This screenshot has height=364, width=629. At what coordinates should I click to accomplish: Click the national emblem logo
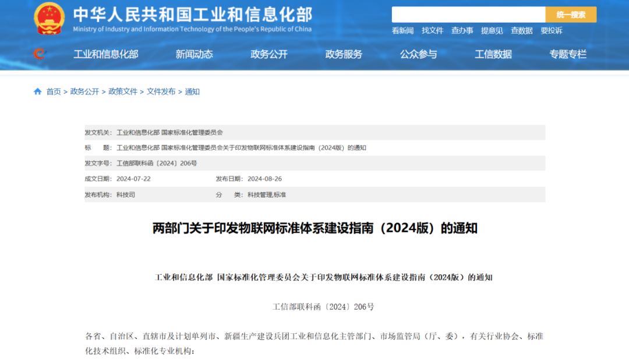pos(49,18)
